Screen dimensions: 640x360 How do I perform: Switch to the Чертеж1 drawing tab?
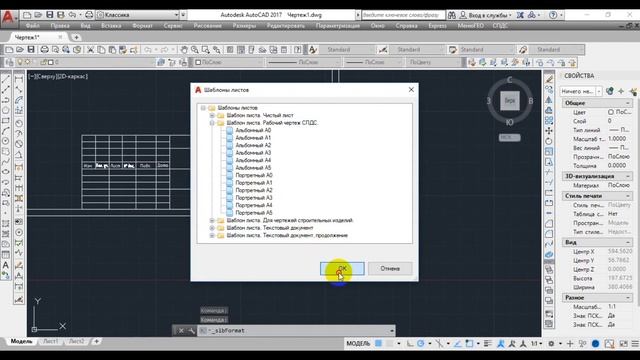[x=27, y=37]
